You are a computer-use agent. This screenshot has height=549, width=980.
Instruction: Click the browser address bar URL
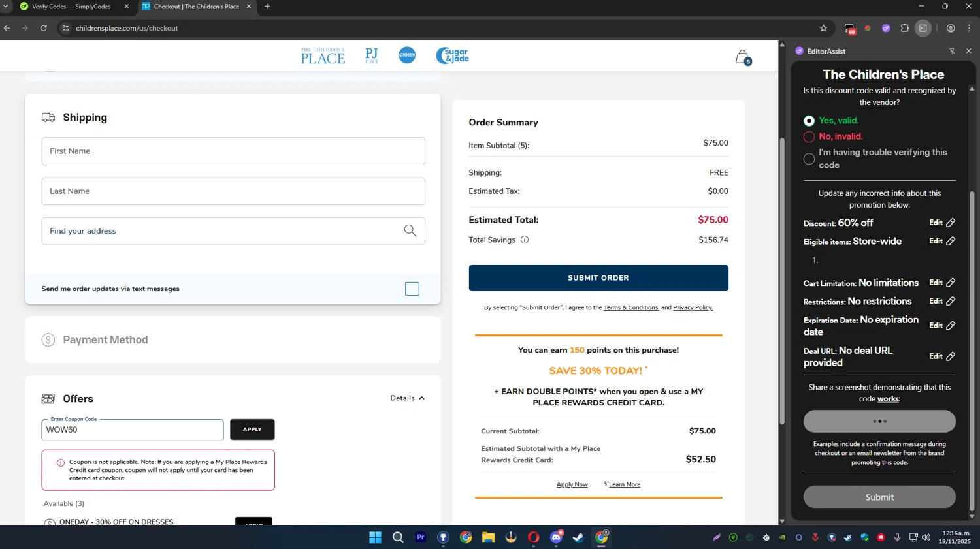(127, 28)
